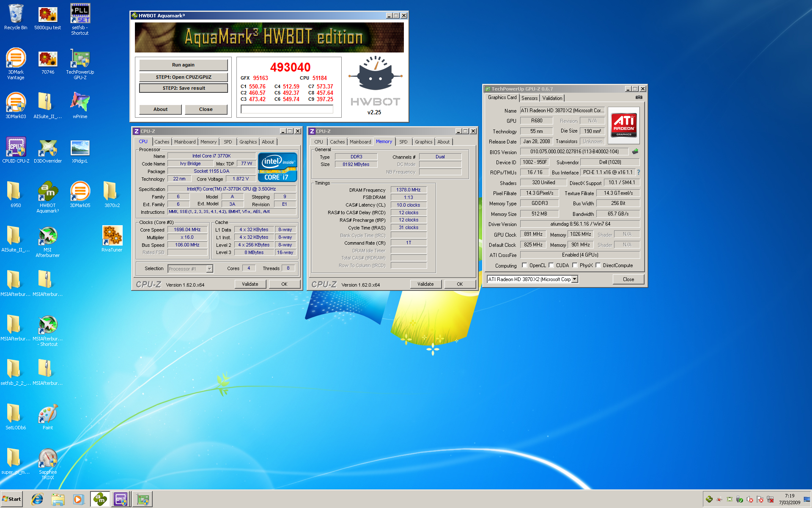This screenshot has width=812, height=508.
Task: Open the Processor #1 selection dropdown
Action: coord(209,269)
